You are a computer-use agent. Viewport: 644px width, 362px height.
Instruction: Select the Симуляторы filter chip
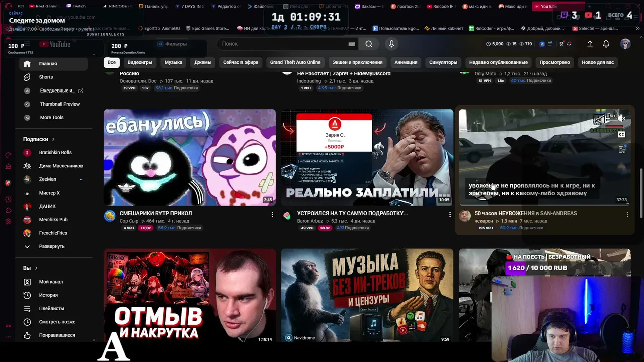point(443,62)
